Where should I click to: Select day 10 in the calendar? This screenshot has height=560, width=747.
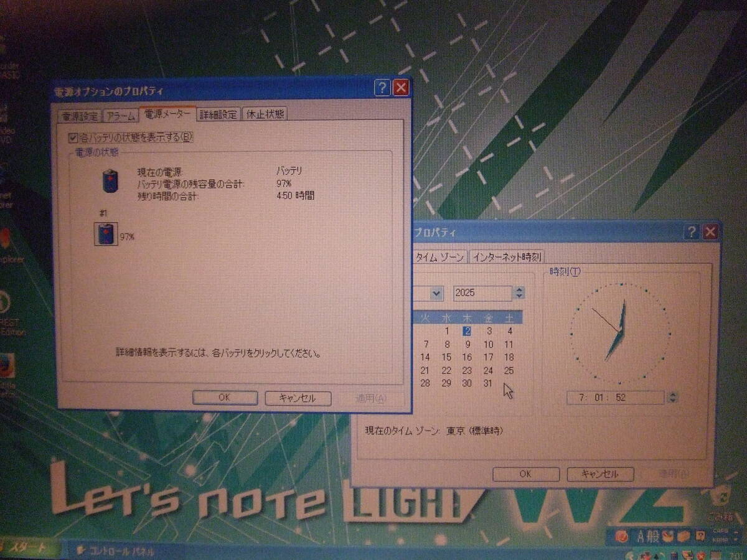[489, 344]
